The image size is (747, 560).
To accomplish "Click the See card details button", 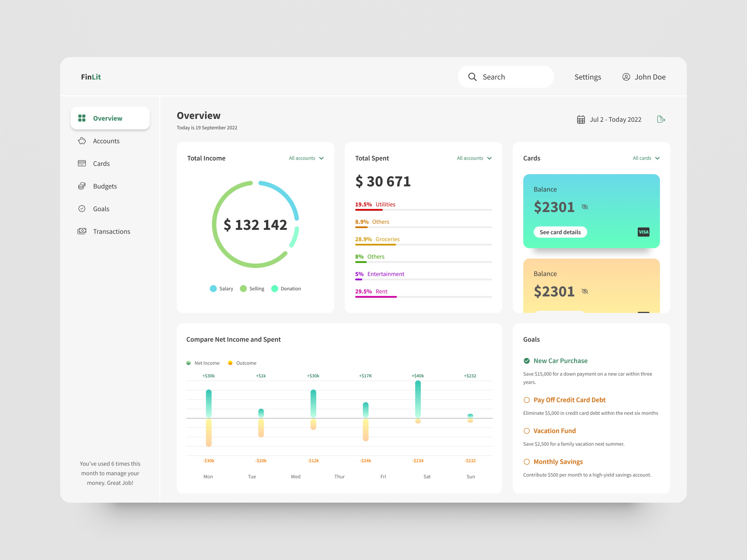I will pyautogui.click(x=560, y=232).
